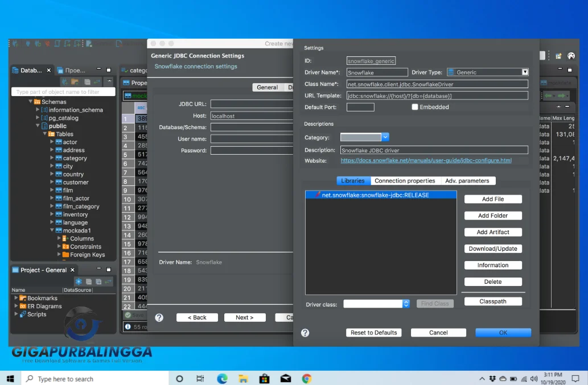Open the Windows Start menu

point(10,379)
